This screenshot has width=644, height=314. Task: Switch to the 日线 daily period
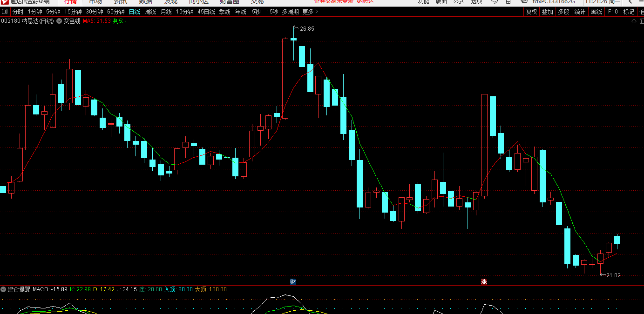(134, 12)
